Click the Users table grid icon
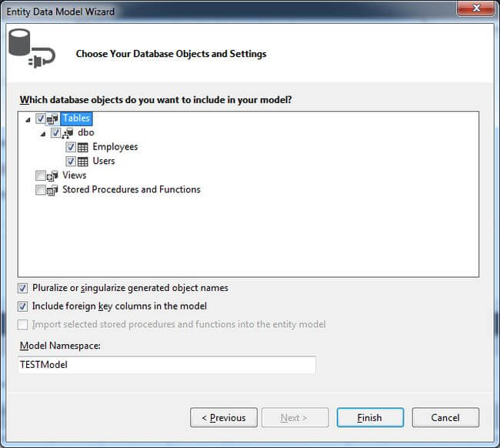 coord(83,162)
